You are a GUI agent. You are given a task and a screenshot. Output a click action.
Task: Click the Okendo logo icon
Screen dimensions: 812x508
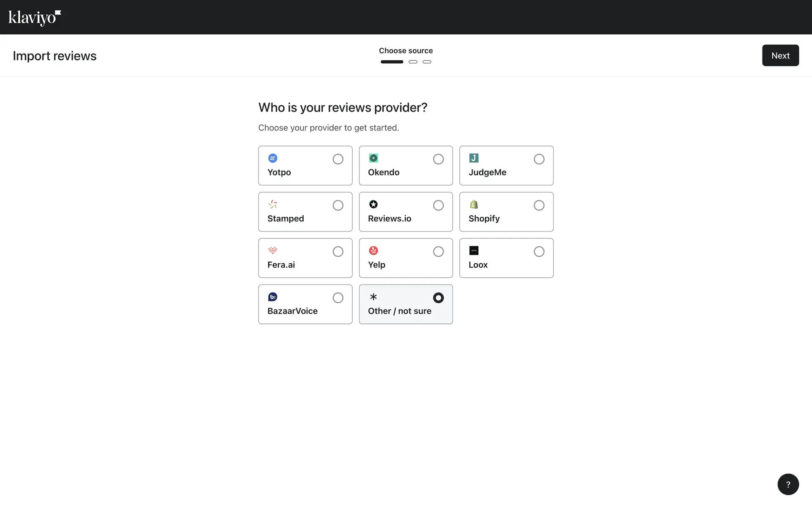pyautogui.click(x=373, y=158)
